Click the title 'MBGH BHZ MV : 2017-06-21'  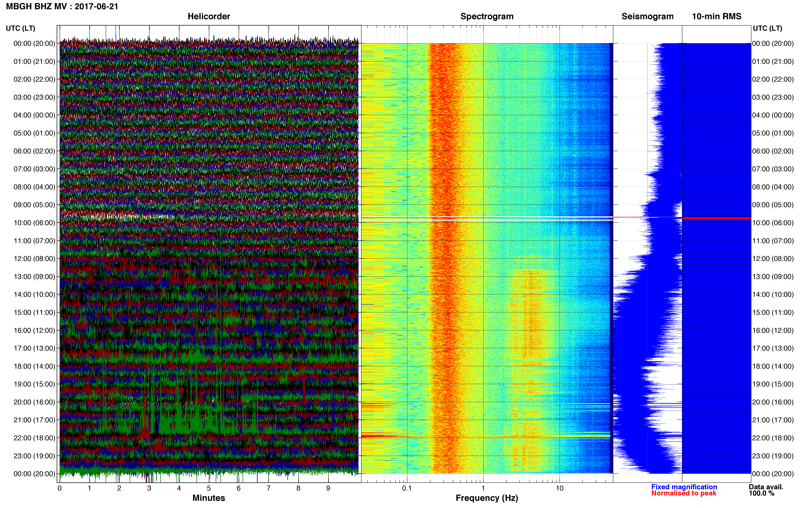(62, 6)
